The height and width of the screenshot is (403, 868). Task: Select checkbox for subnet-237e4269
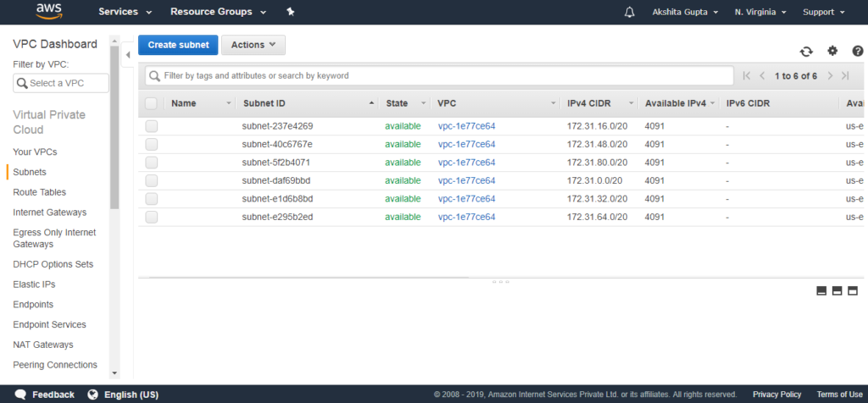151,126
